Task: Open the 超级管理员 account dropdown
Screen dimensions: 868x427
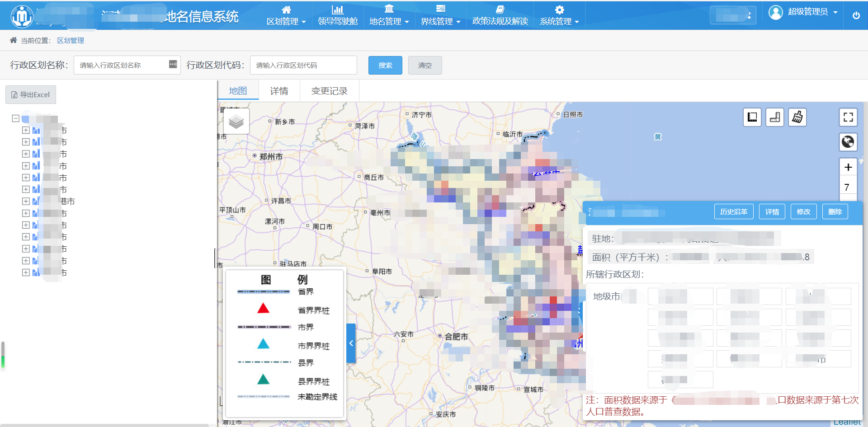Action: 812,12
